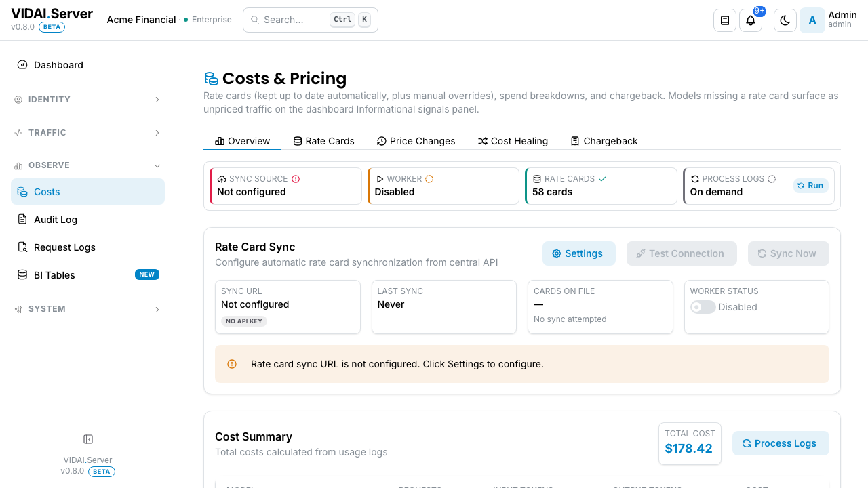Open the documentation book icon in header
This screenshot has height=488, width=868.
[x=725, y=20]
